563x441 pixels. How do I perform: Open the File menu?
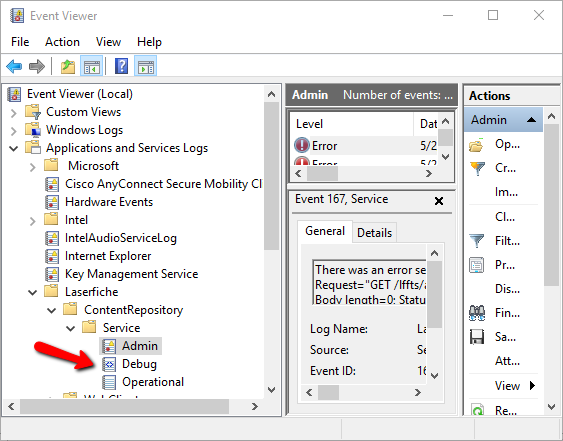point(20,42)
